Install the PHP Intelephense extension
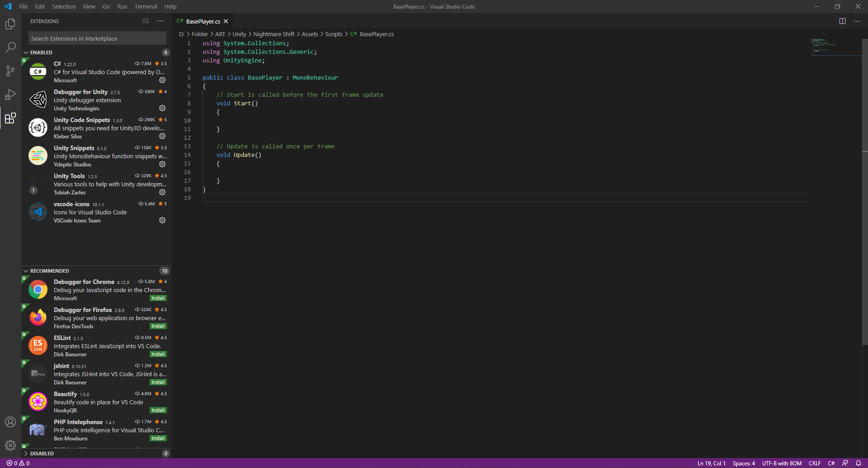 158,439
